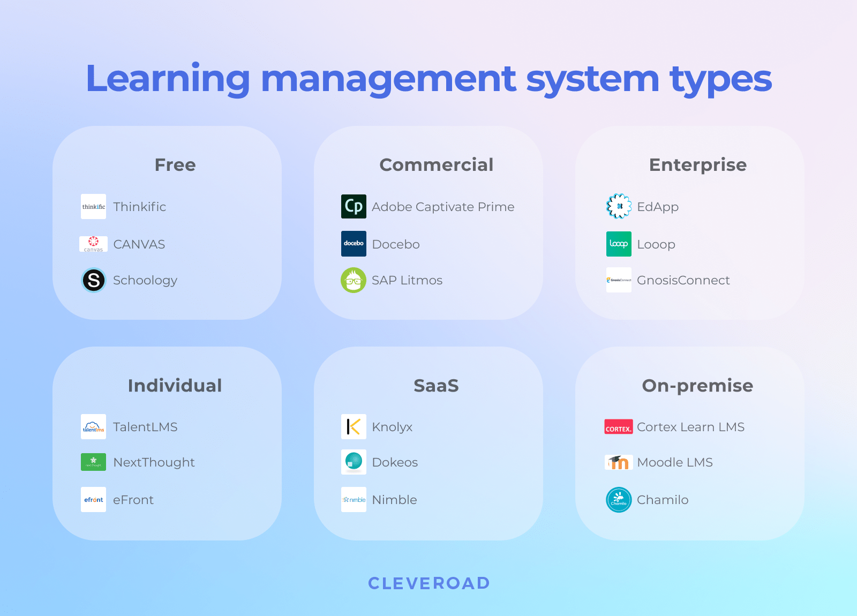Select the CANVAS label text
857x616 pixels.
pos(139,244)
